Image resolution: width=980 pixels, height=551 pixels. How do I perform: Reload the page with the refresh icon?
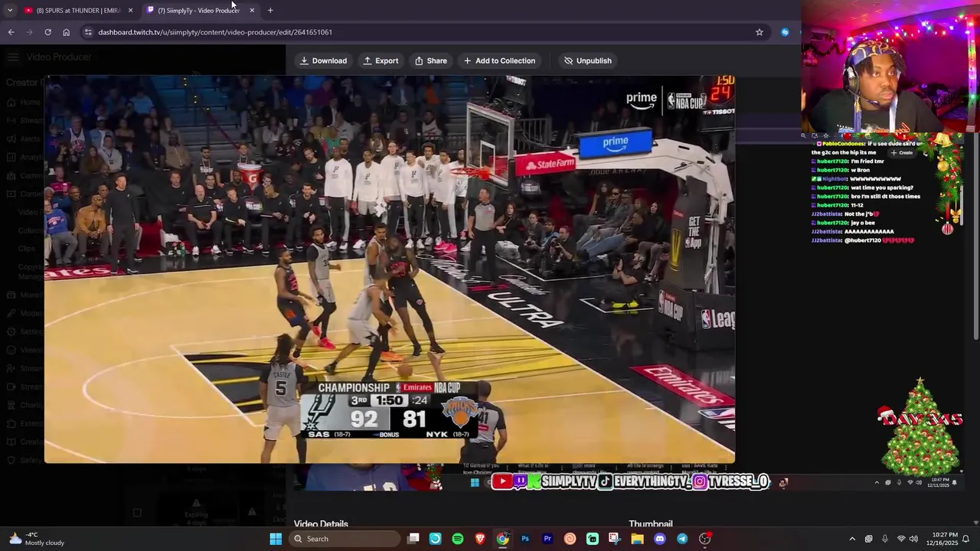pyautogui.click(x=47, y=32)
